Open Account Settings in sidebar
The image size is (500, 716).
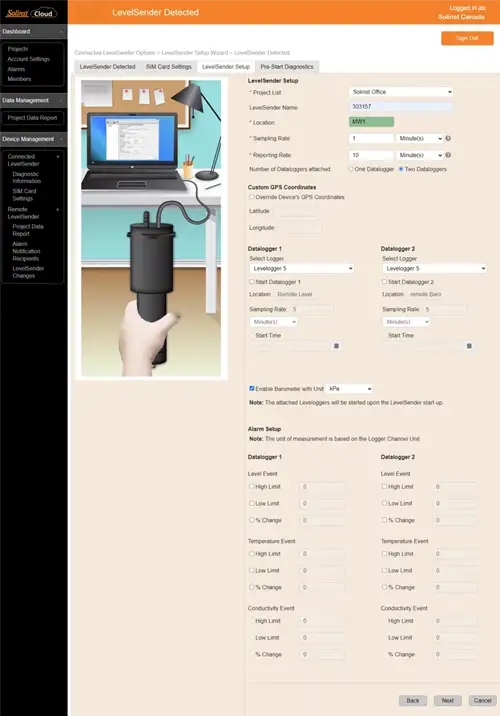pyautogui.click(x=28, y=59)
